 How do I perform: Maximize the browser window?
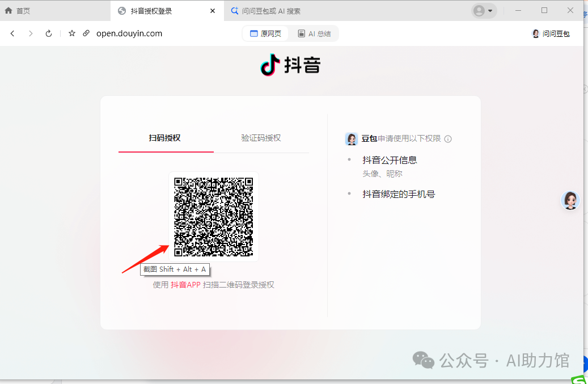(x=544, y=11)
